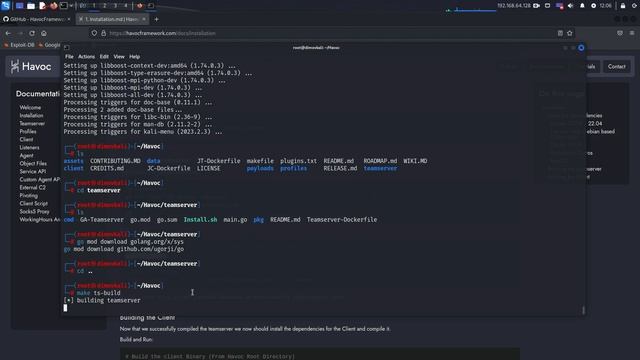The width and height of the screenshot is (640, 360).
Task: Click the lock screen panel icon
Action: point(623,6)
